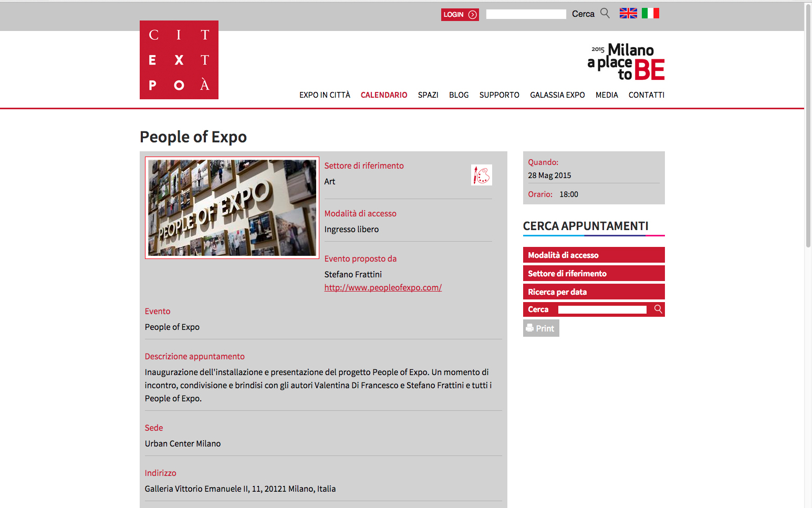This screenshot has height=508, width=812.
Task: Switch language with the Italian flag
Action: tap(650, 14)
